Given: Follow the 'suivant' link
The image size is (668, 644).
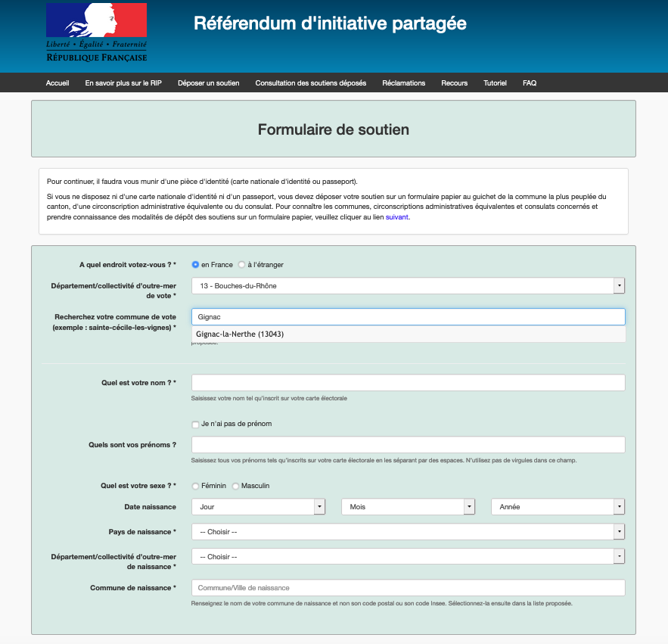Looking at the screenshot, I should (397, 217).
